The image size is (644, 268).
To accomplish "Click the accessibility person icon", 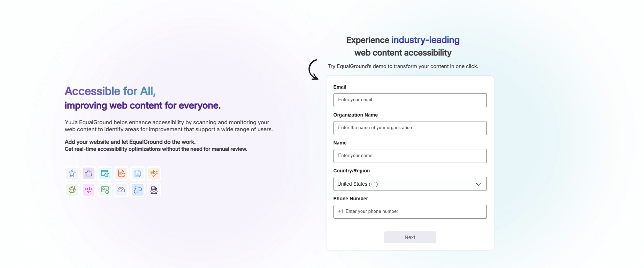I will click(x=72, y=173).
